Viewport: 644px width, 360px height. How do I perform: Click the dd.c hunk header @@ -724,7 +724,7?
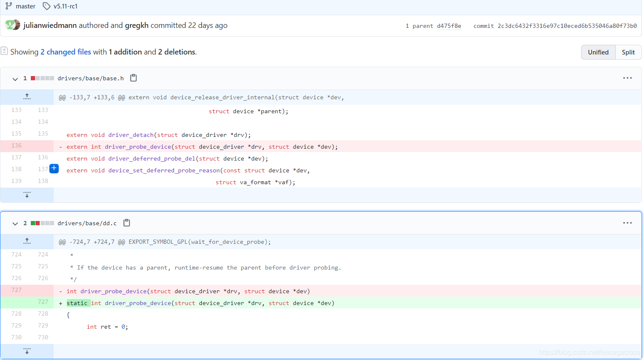[x=165, y=242]
